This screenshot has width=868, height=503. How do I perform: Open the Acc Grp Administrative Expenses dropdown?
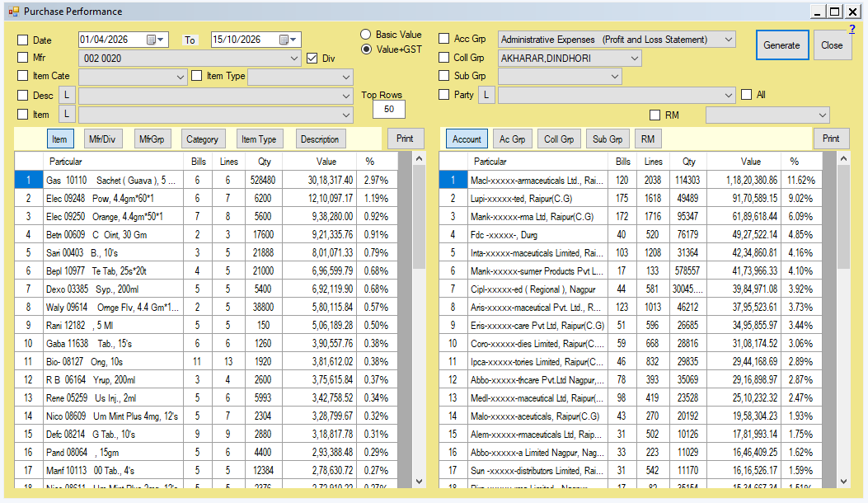(617, 40)
